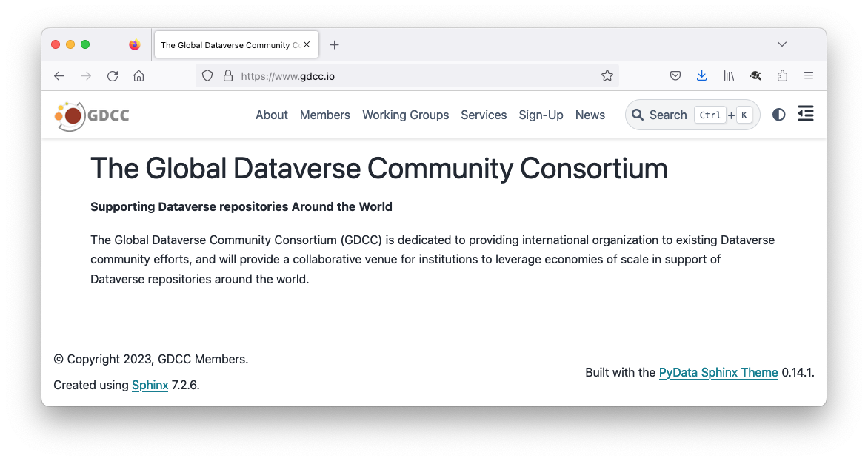This screenshot has width=868, height=461.
Task: Open the Extensions puzzle icon
Action: pyautogui.click(x=782, y=75)
